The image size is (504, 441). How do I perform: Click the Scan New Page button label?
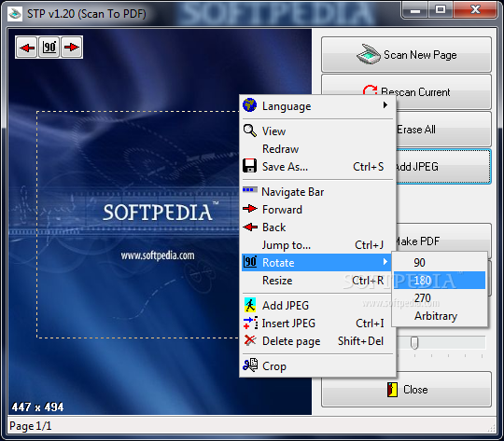pyautogui.click(x=420, y=55)
